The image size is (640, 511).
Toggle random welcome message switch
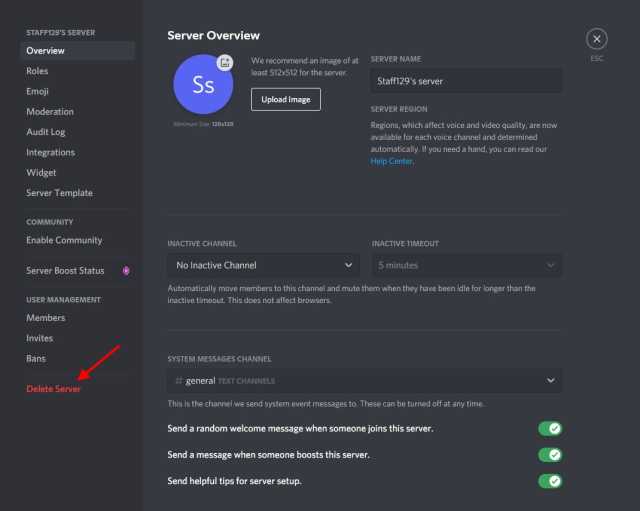550,429
